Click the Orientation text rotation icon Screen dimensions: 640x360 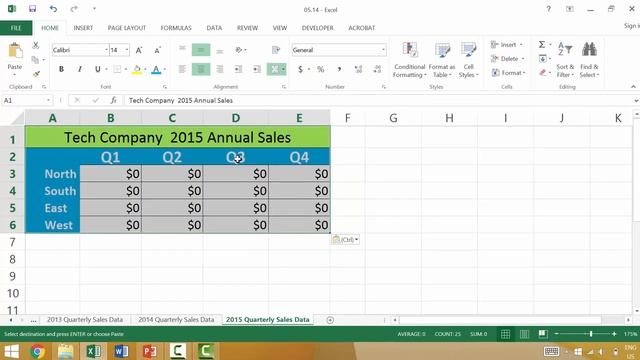click(239, 50)
